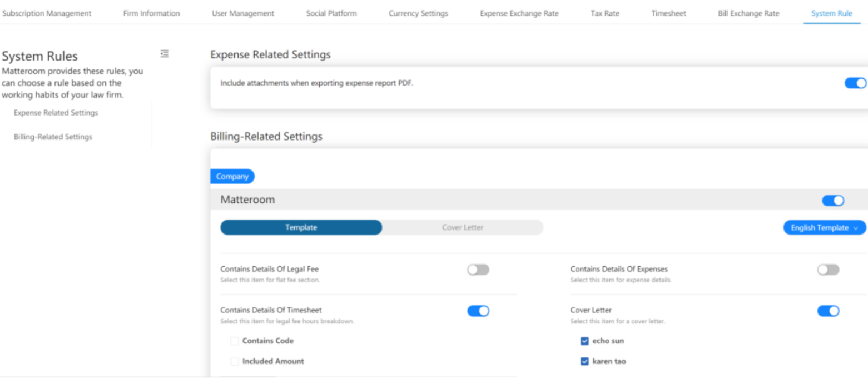Uncheck the echo sun checkbox
868x379 pixels.
(x=584, y=341)
